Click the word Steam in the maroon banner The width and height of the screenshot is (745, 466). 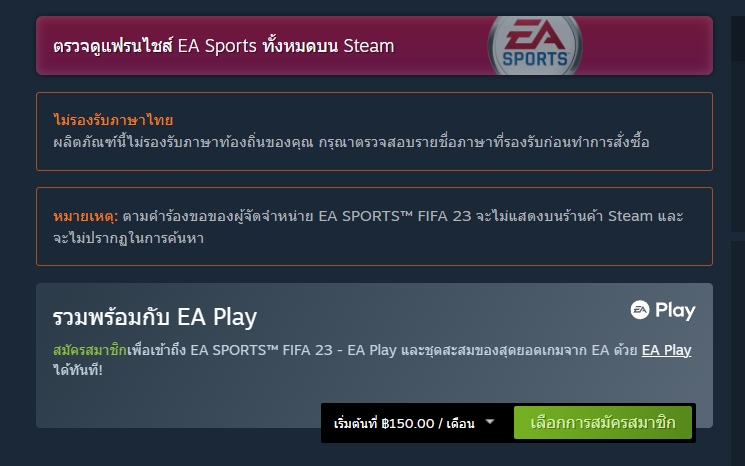[369, 46]
